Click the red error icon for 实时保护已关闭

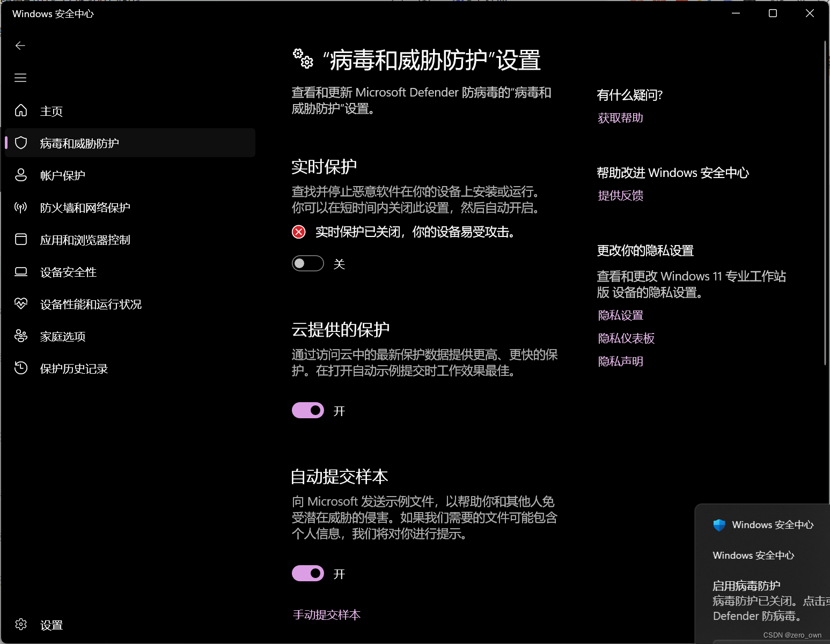[x=299, y=232]
